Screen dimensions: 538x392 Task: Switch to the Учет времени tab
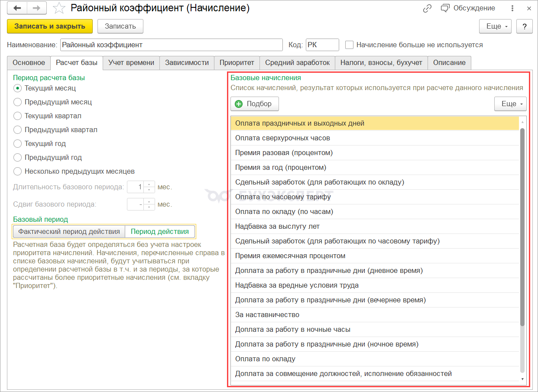tap(131, 63)
